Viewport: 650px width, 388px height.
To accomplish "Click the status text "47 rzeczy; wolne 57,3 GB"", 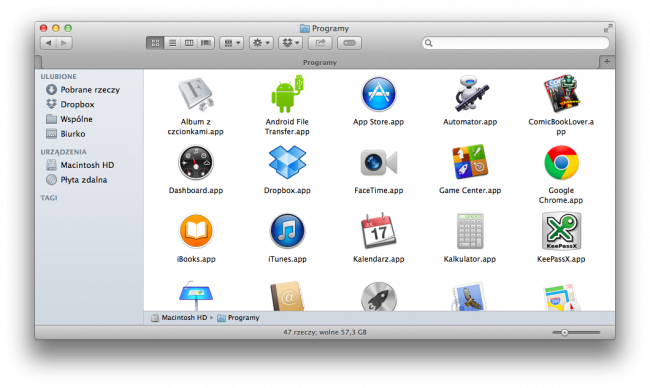I will 325,332.
